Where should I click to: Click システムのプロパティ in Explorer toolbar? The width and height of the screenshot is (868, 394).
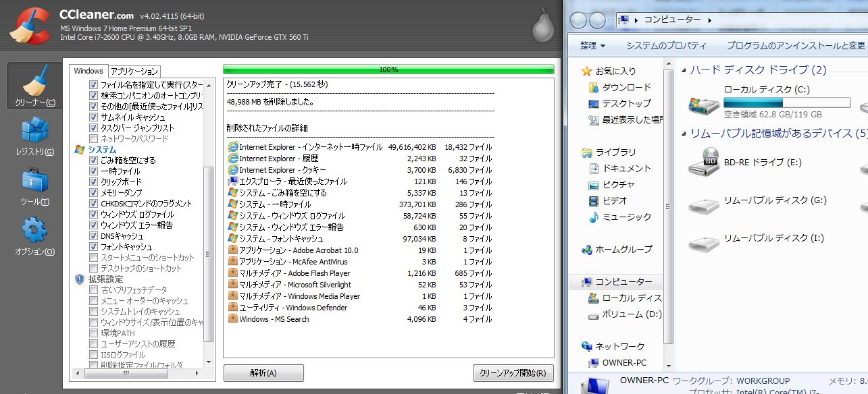coord(665,46)
